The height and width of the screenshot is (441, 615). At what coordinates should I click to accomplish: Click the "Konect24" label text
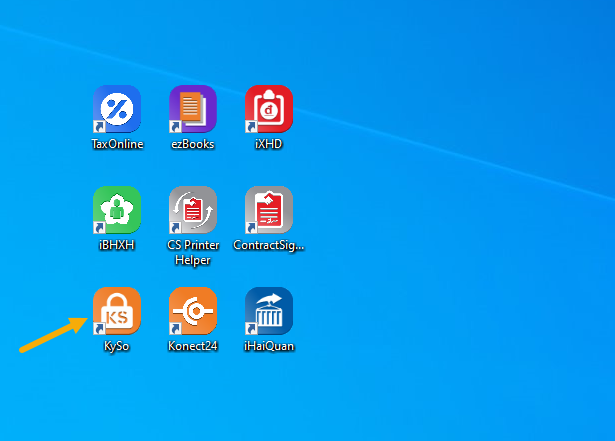pos(193,346)
